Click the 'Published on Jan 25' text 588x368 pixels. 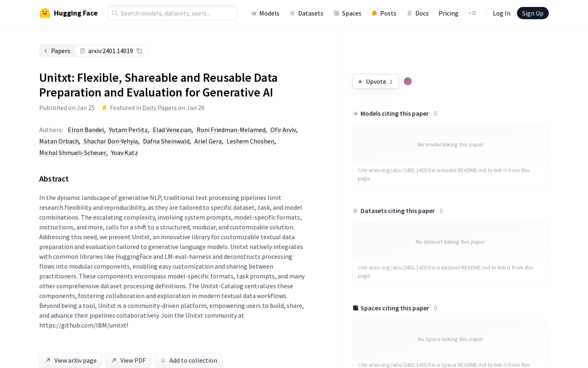(67, 108)
